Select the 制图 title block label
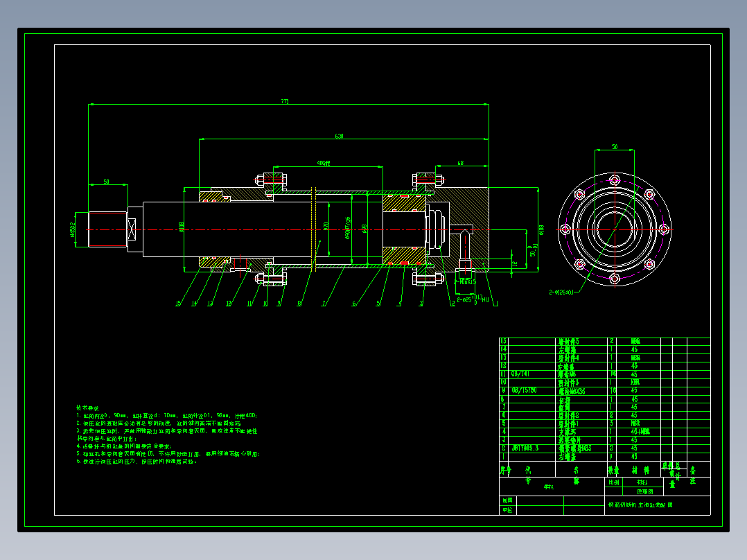The image size is (747, 560). [507, 500]
